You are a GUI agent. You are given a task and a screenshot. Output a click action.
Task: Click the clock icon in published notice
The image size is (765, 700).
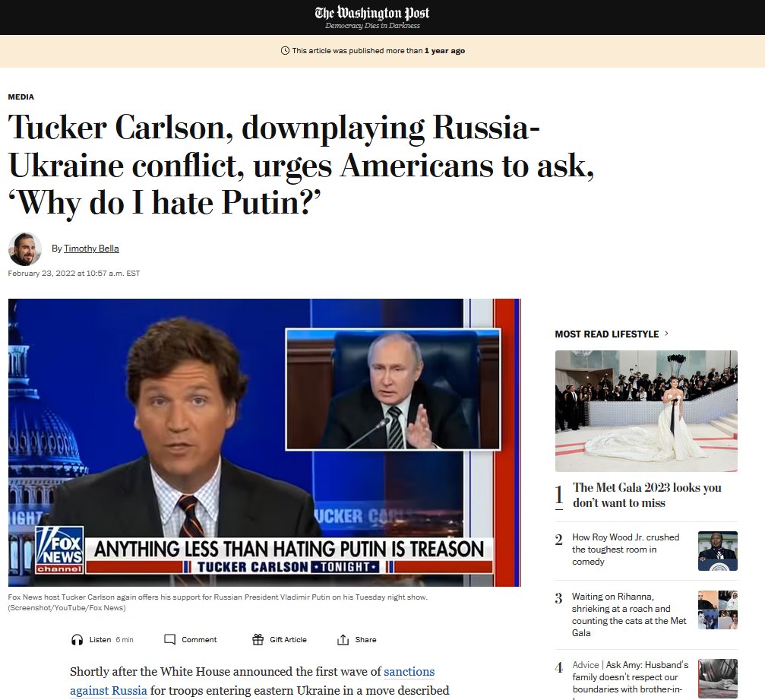286,51
